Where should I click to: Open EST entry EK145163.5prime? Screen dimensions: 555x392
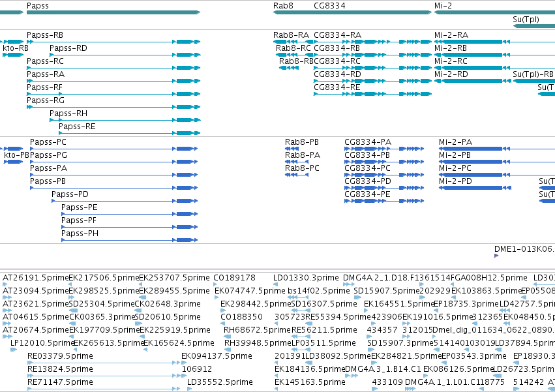(310, 382)
